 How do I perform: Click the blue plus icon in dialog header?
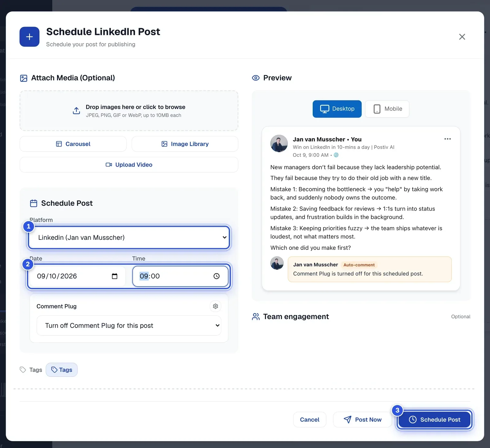click(29, 37)
